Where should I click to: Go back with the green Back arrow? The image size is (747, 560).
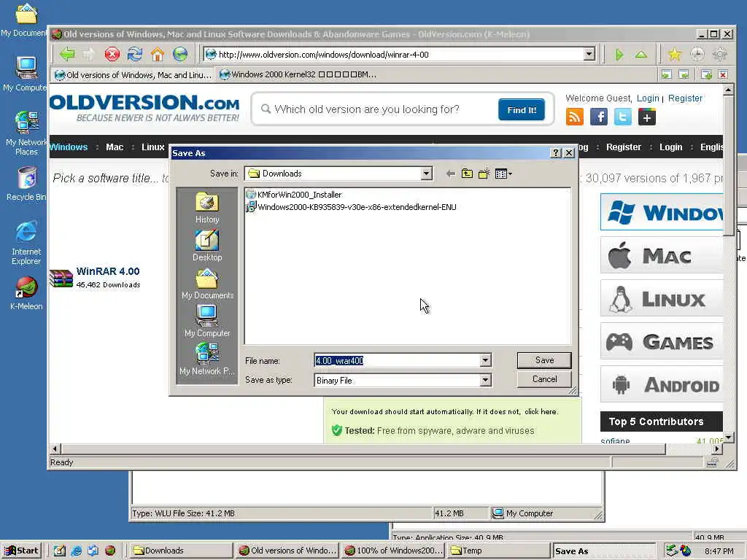67,54
